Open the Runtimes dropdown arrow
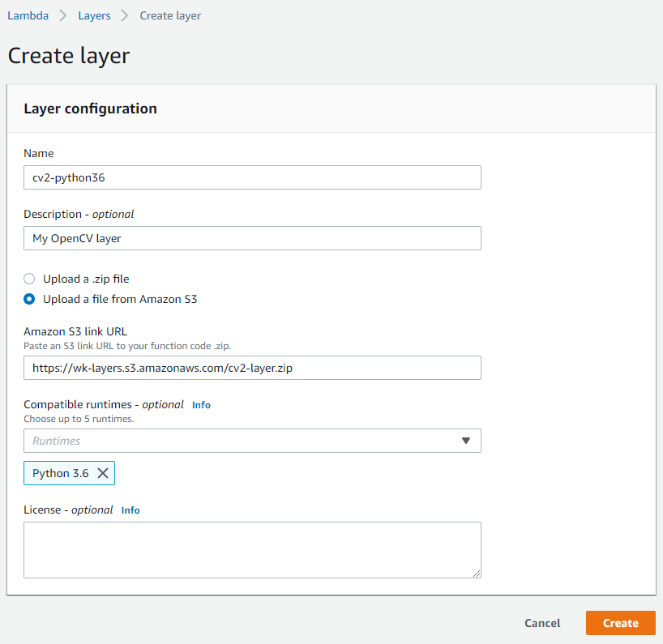Screen dimensions: 663x644 point(465,441)
